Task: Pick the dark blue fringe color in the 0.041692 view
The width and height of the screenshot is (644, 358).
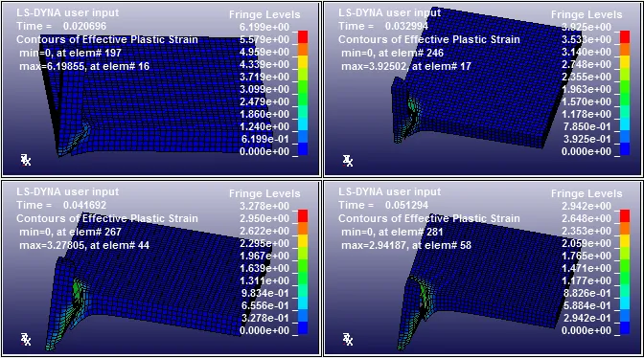Action: pos(303,328)
